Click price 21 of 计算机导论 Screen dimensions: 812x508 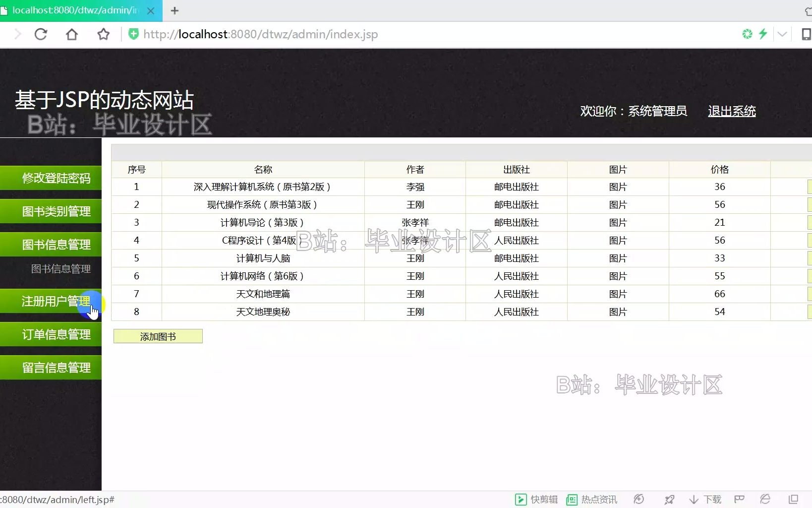point(719,223)
